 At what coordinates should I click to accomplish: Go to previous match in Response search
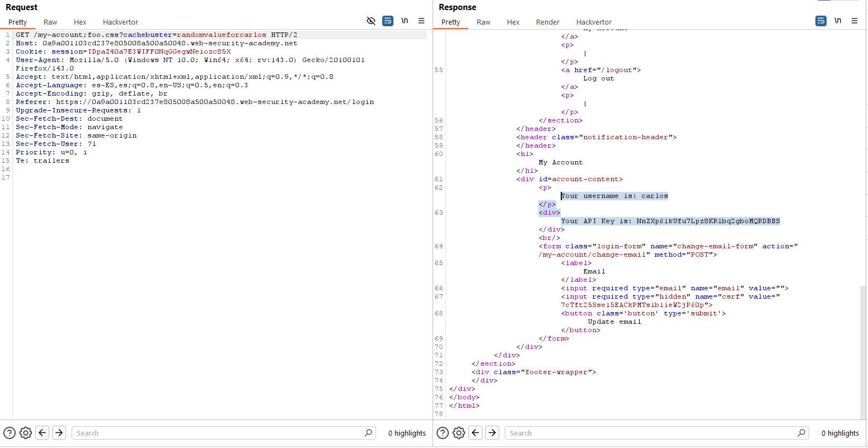tap(476, 433)
